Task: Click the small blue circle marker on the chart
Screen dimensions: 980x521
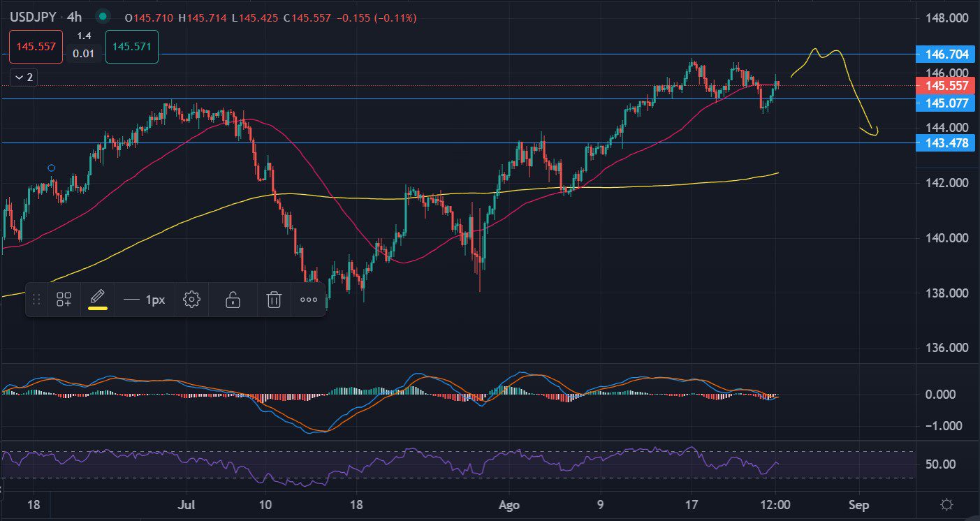Action: click(x=51, y=168)
